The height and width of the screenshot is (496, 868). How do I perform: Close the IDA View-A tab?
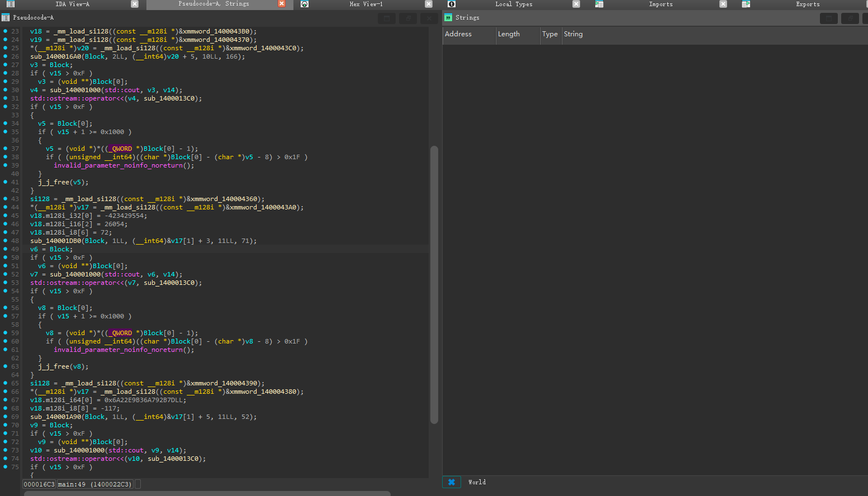point(135,4)
